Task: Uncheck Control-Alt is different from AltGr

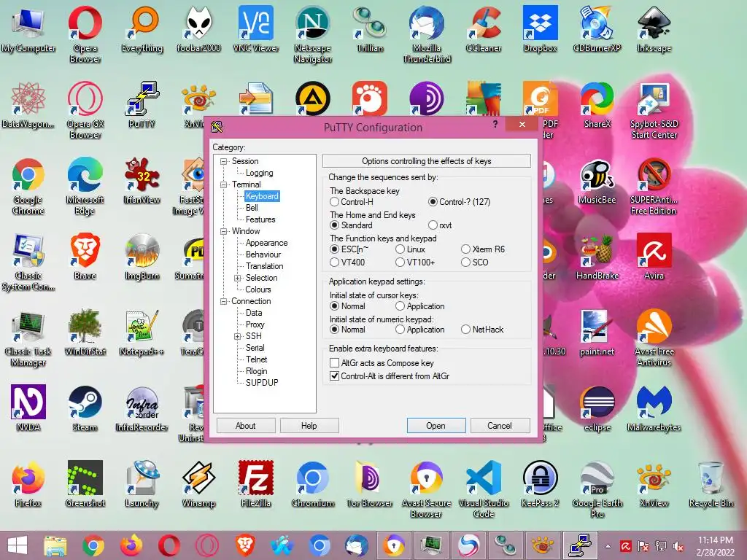Action: point(390,376)
